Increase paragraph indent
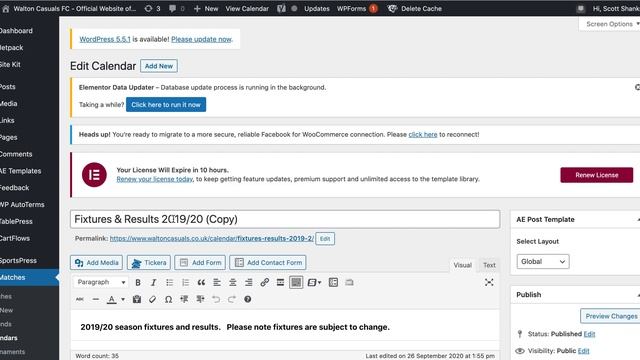This screenshot has width=640, height=360. 200,299
